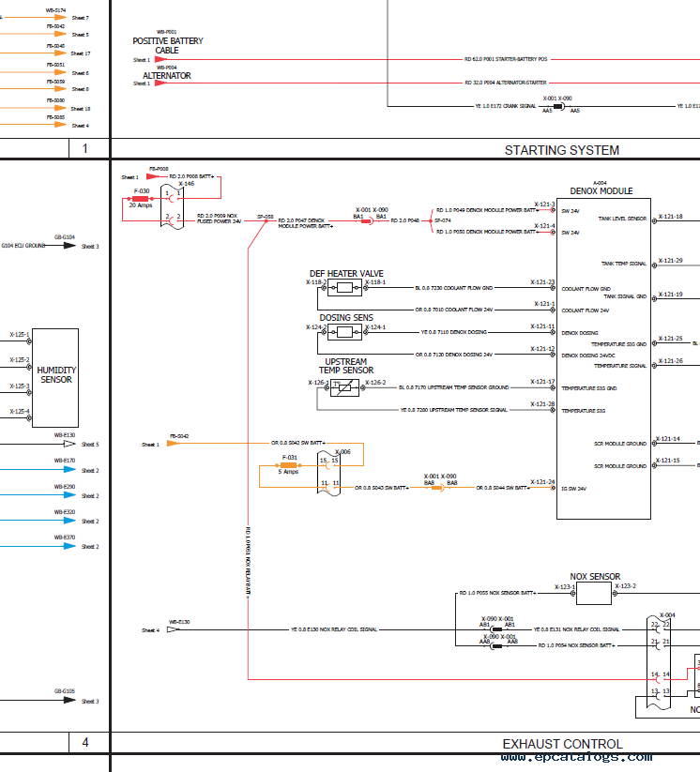700x772 pixels.
Task: Click the RD 1.0 P055 NOX SENSOR BATT+ label
Action: pos(497,593)
